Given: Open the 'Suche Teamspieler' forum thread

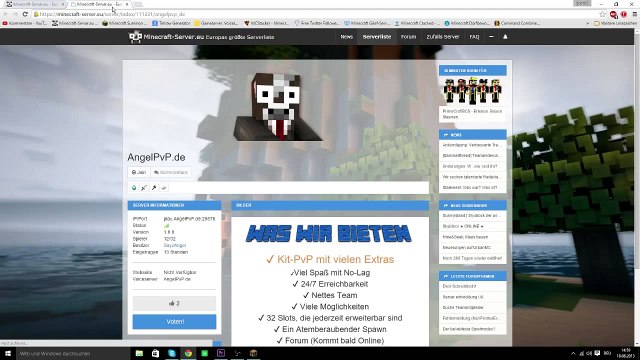Looking at the screenshot, I should pyautogui.click(x=463, y=307).
